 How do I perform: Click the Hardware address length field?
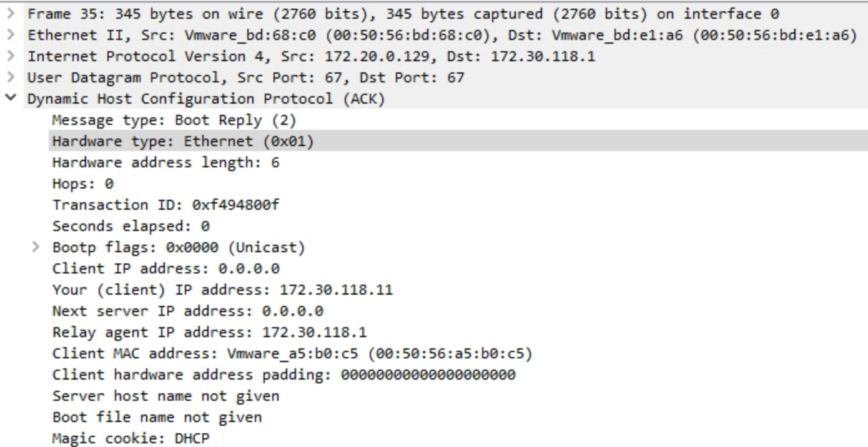tap(165, 162)
